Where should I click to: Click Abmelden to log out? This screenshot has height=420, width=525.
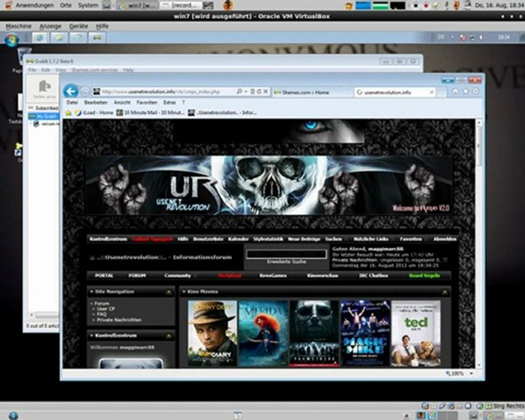(x=444, y=239)
